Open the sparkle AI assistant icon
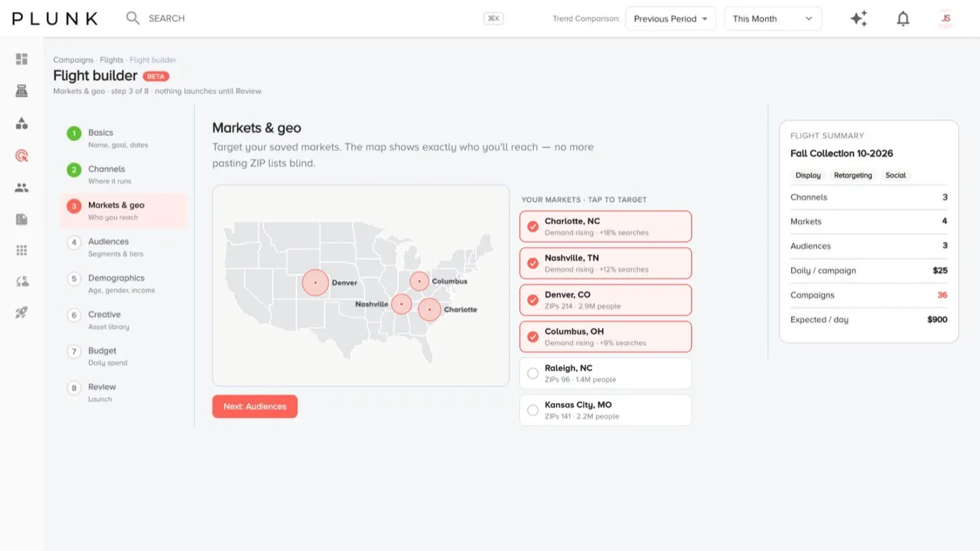Image resolution: width=980 pixels, height=551 pixels. (859, 19)
